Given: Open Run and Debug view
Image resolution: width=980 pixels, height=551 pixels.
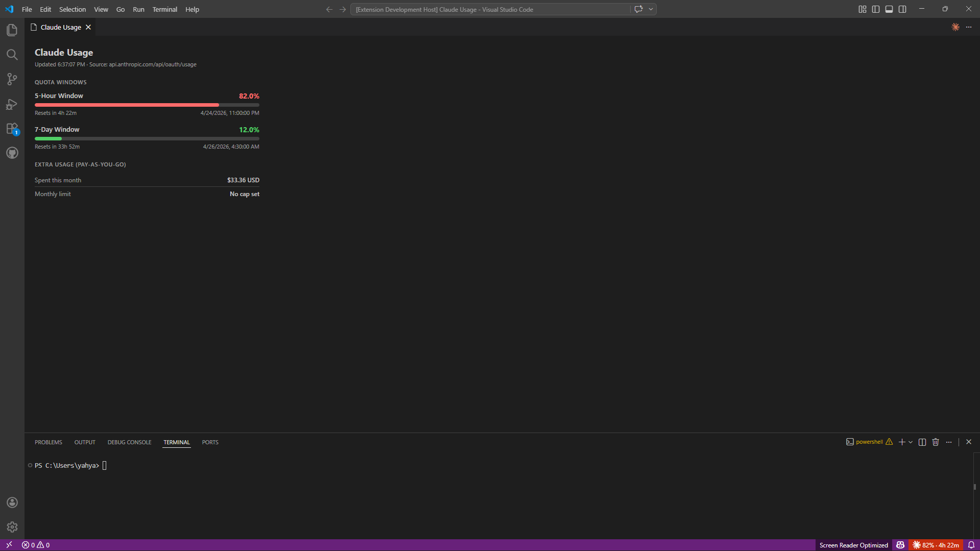Looking at the screenshot, I should pyautogui.click(x=12, y=104).
